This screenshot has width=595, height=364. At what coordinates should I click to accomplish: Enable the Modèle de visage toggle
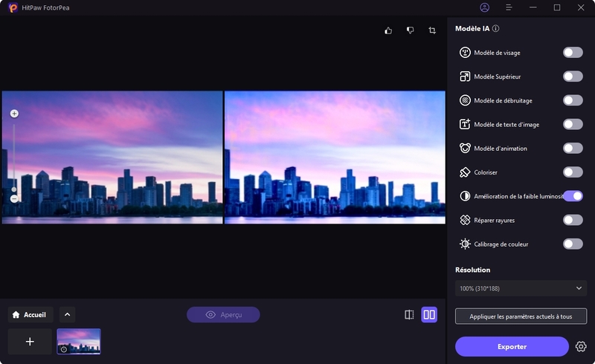[572, 53]
